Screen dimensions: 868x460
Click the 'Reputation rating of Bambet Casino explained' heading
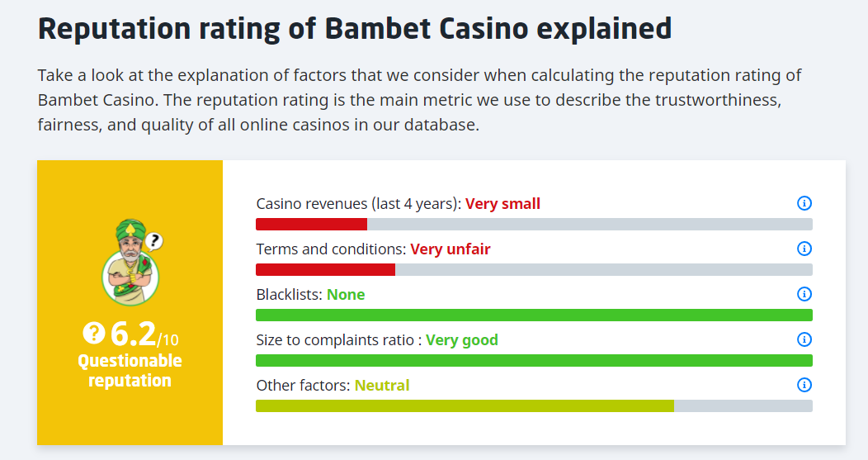[355, 30]
